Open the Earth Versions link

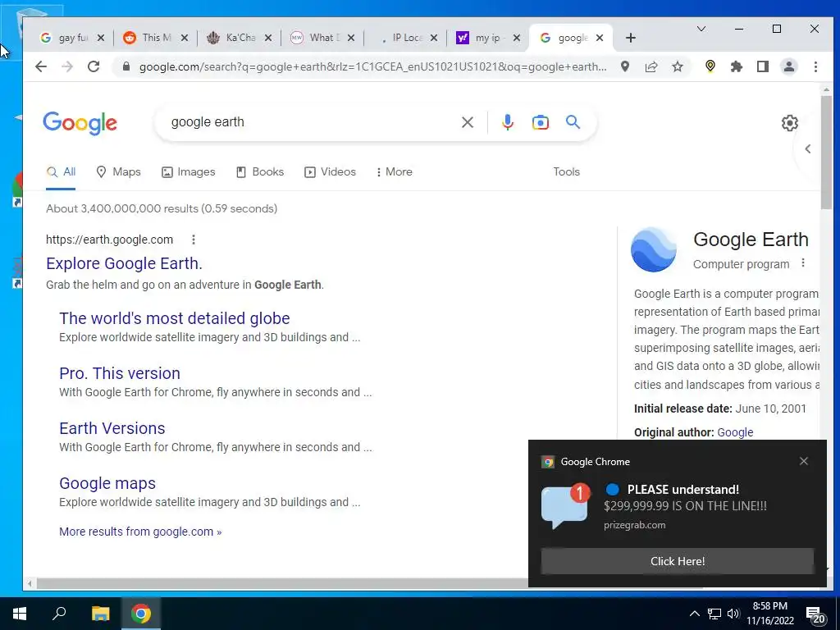point(112,428)
